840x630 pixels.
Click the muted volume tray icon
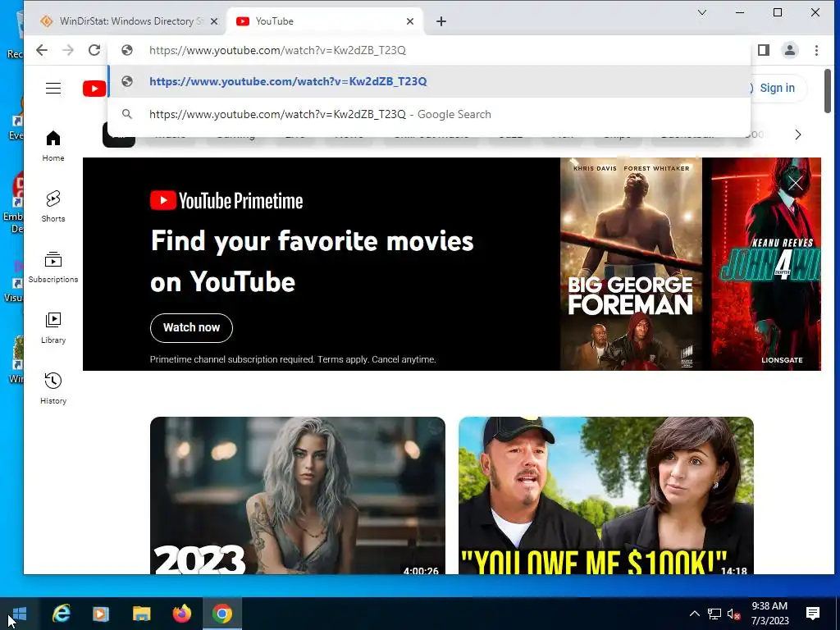(733, 614)
